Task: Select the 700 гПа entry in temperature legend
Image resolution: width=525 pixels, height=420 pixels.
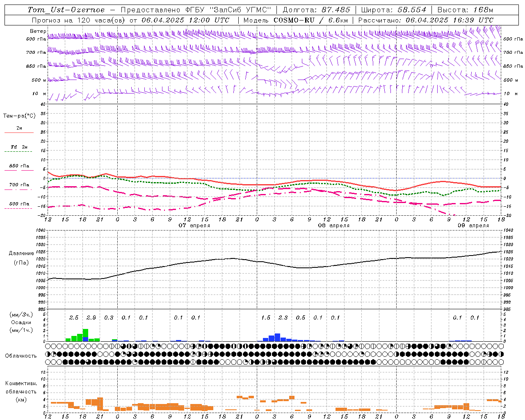Action: 19,185
